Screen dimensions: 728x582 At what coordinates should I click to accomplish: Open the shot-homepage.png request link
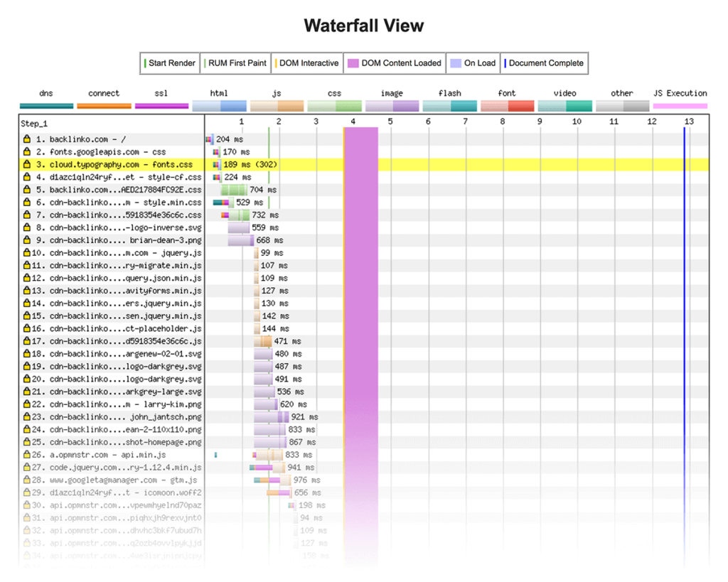(x=117, y=442)
